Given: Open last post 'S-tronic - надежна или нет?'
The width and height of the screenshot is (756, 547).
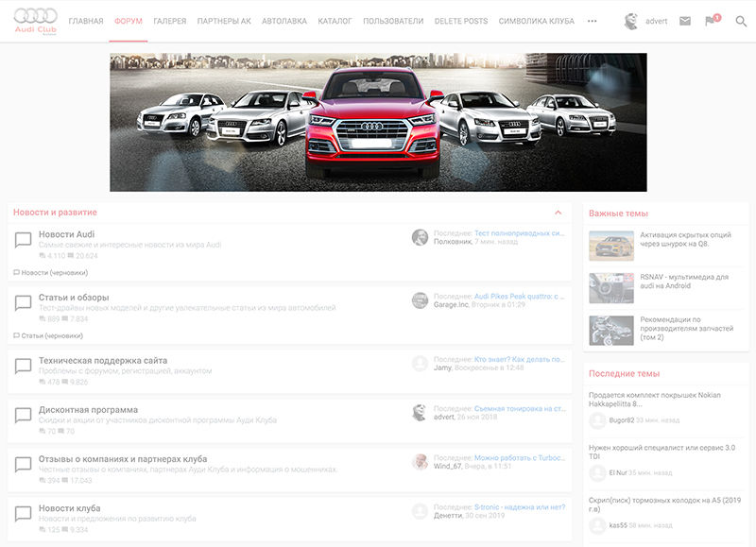Looking at the screenshot, I should pyautogui.click(x=520, y=507).
